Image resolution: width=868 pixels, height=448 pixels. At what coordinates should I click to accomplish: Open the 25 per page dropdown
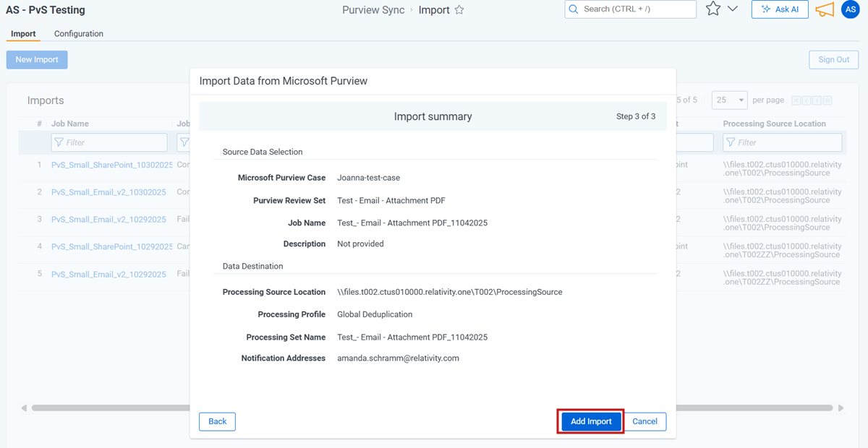click(x=729, y=100)
